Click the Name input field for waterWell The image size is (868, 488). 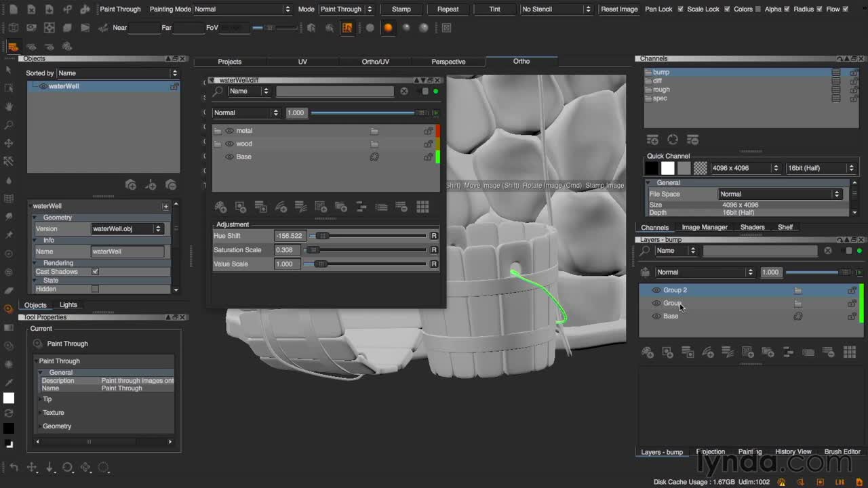[127, 251]
